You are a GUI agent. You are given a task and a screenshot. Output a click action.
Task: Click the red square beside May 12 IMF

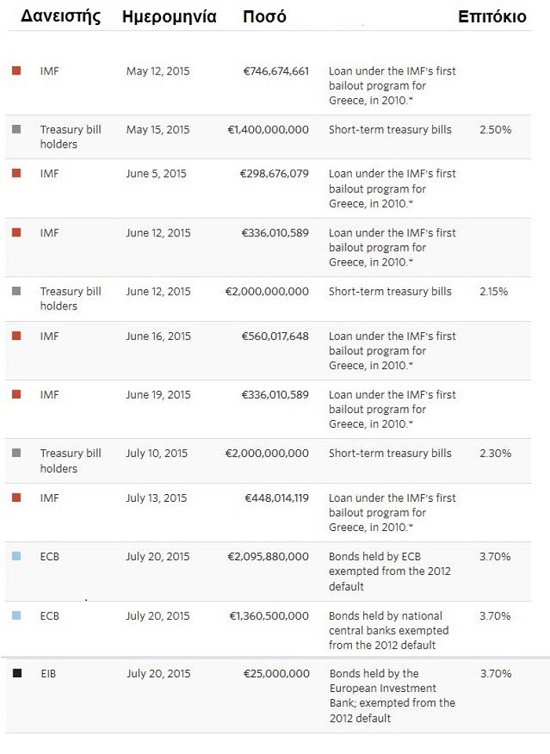coord(16,71)
